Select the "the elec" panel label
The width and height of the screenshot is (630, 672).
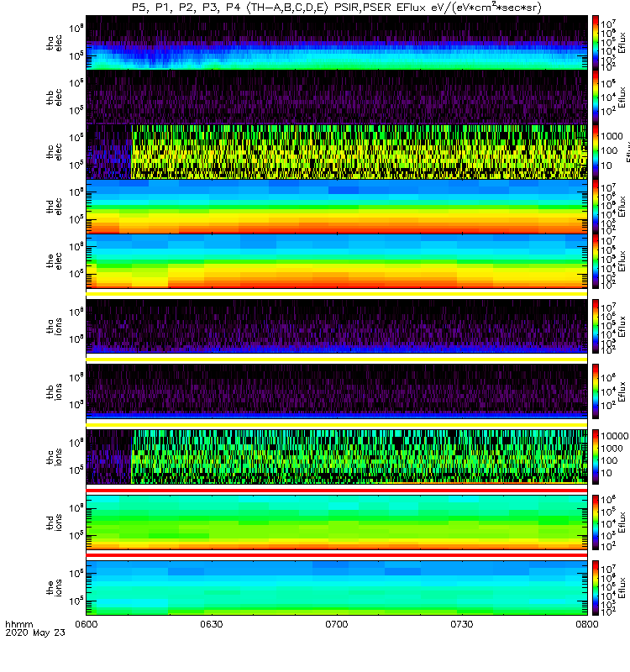click(x=54, y=261)
